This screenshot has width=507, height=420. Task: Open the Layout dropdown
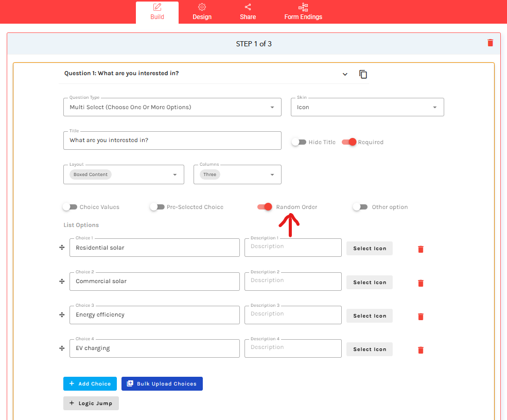[124, 174]
